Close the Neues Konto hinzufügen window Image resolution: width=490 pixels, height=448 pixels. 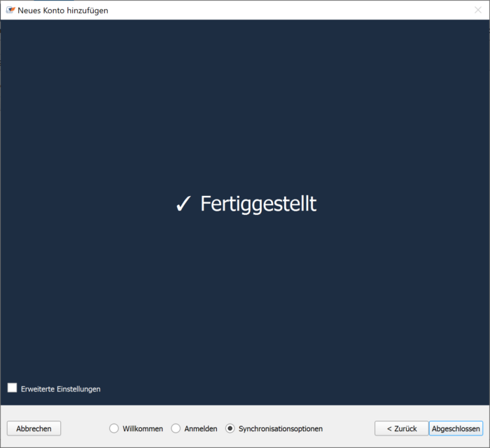(x=477, y=10)
